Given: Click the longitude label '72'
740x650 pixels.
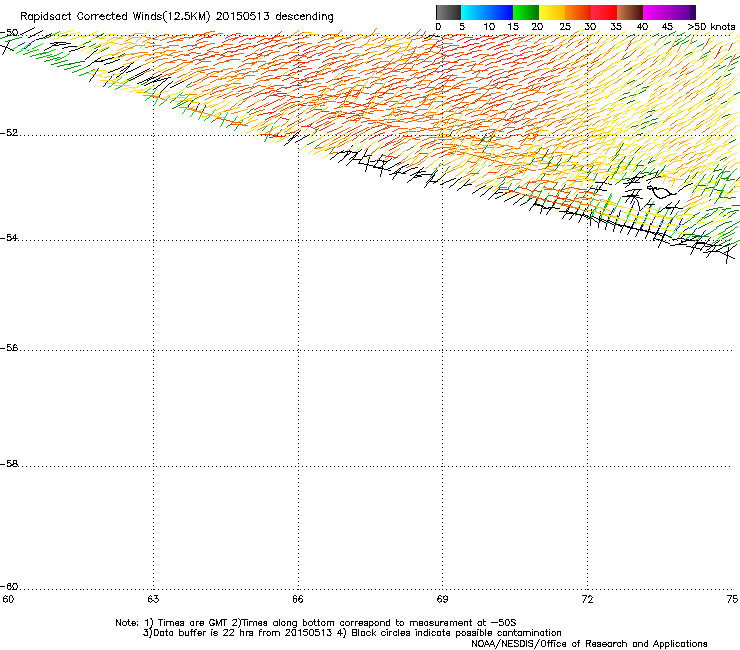Looking at the screenshot, I should [x=588, y=599].
